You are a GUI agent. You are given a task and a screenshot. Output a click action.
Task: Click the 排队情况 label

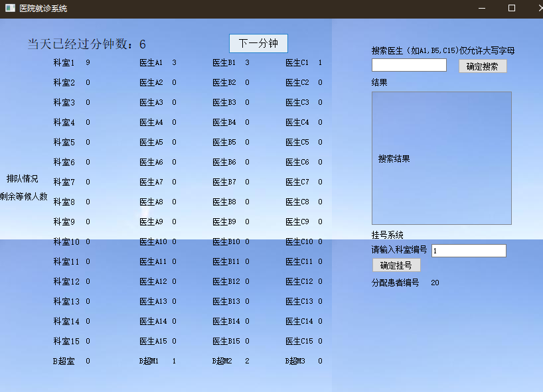click(23, 178)
